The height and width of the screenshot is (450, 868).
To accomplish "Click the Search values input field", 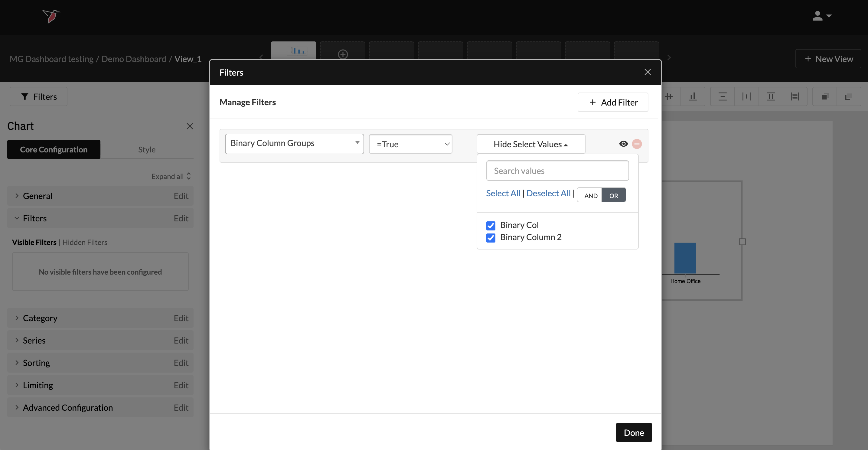I will pyautogui.click(x=557, y=171).
